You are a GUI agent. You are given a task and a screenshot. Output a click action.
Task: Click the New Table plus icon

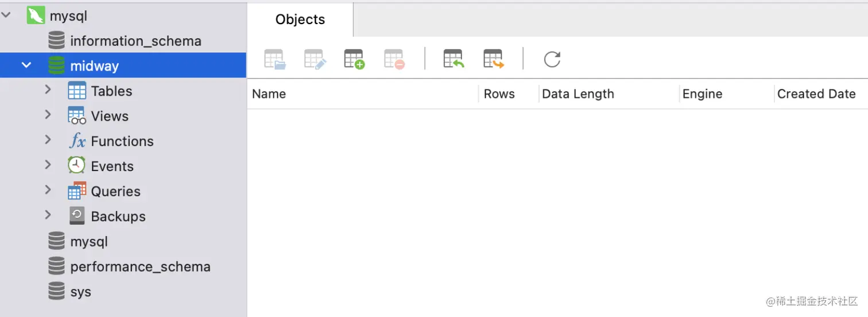pyautogui.click(x=354, y=59)
